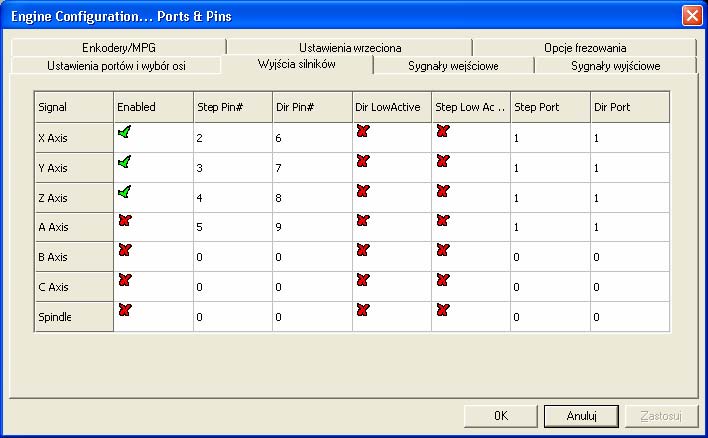Viewport: 708px width, 438px height.
Task: Click the Anuluj cancel button
Action: 581,415
